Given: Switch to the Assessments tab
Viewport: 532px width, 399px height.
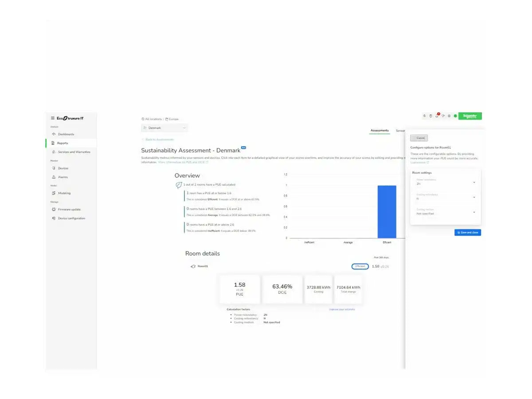Looking at the screenshot, I should tap(379, 131).
